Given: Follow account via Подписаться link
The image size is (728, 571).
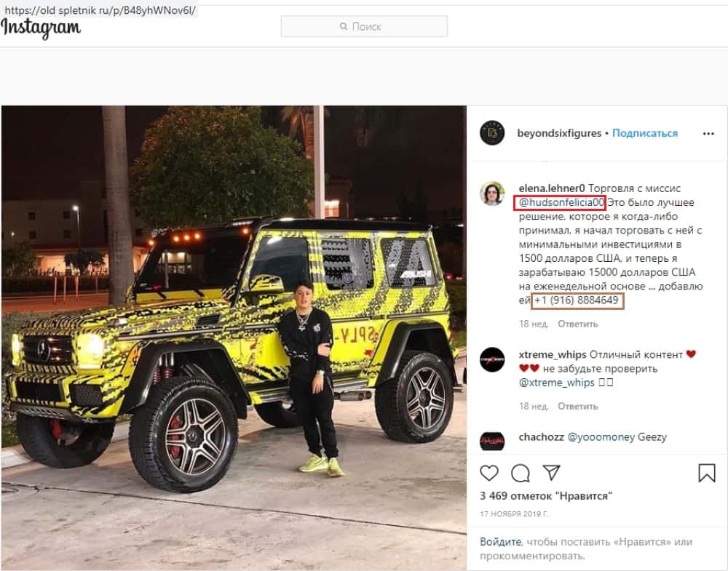Looking at the screenshot, I should [x=645, y=133].
